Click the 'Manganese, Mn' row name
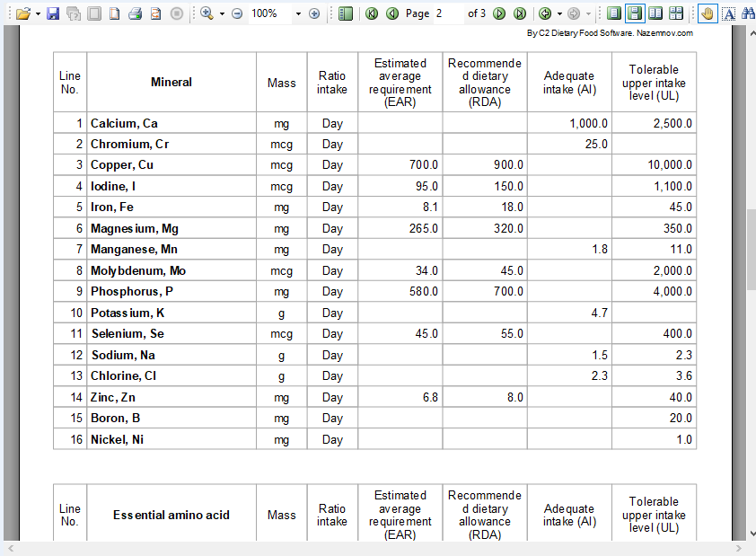 134,250
